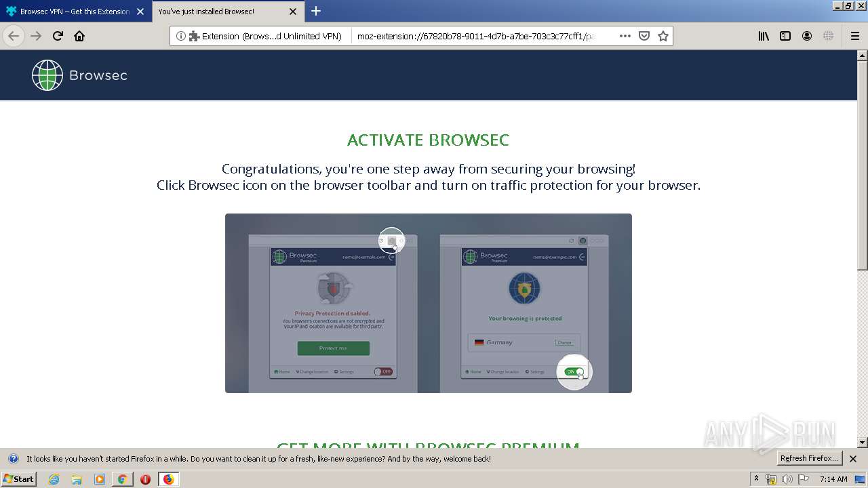Dismiss the refresh Firefox notification bar
This screenshot has height=488, width=868.
pyautogui.click(x=853, y=459)
